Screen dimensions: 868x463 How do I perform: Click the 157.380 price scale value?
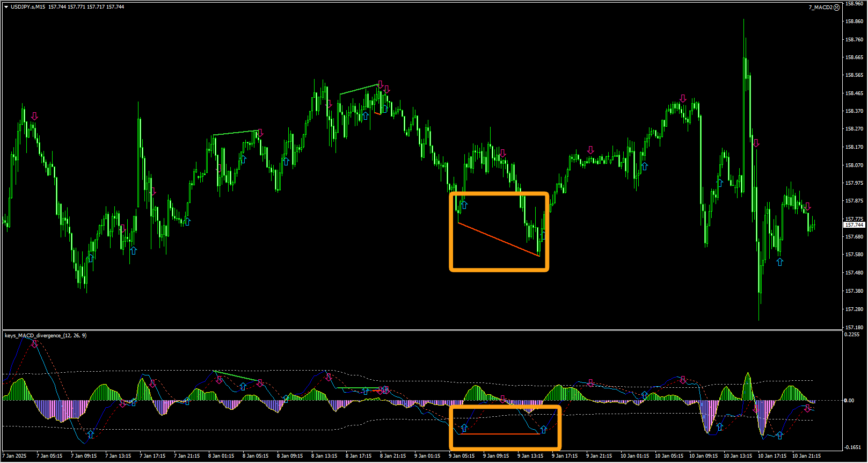854,291
